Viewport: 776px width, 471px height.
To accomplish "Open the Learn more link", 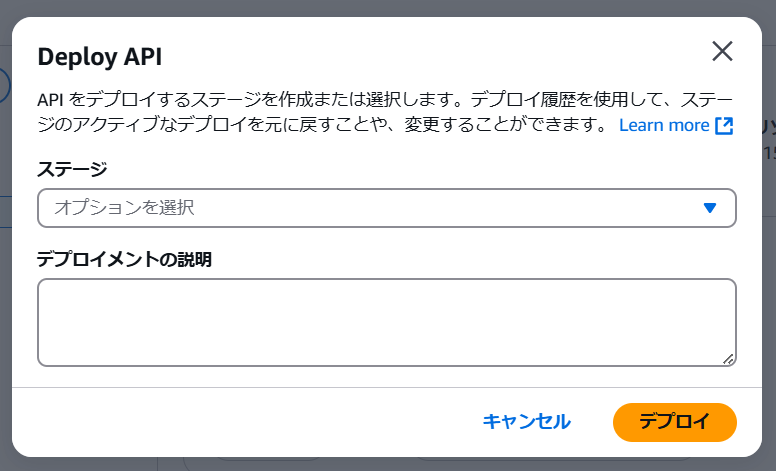I will (x=664, y=125).
